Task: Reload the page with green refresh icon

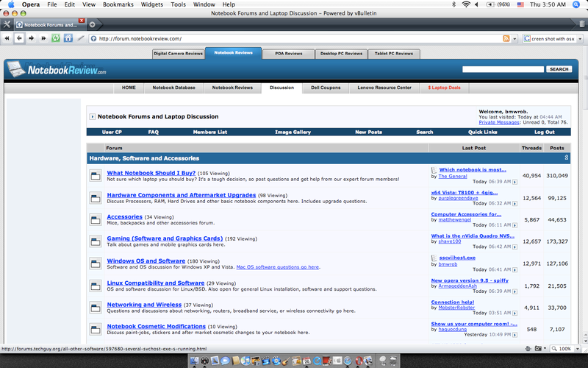Action: (x=56, y=38)
